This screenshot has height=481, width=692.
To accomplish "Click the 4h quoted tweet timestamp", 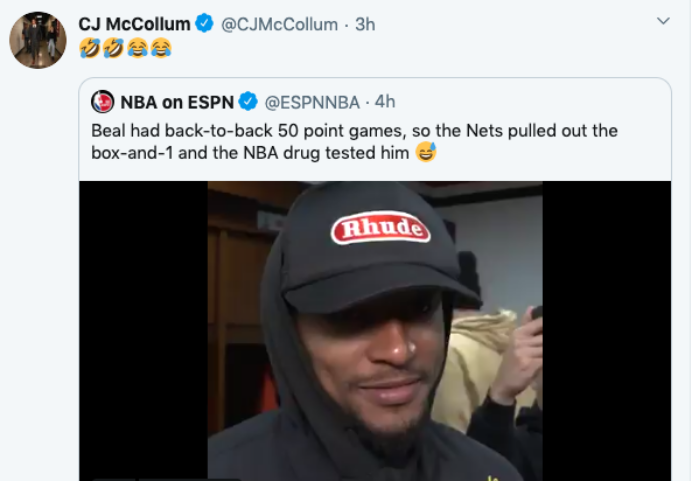I will [385, 101].
